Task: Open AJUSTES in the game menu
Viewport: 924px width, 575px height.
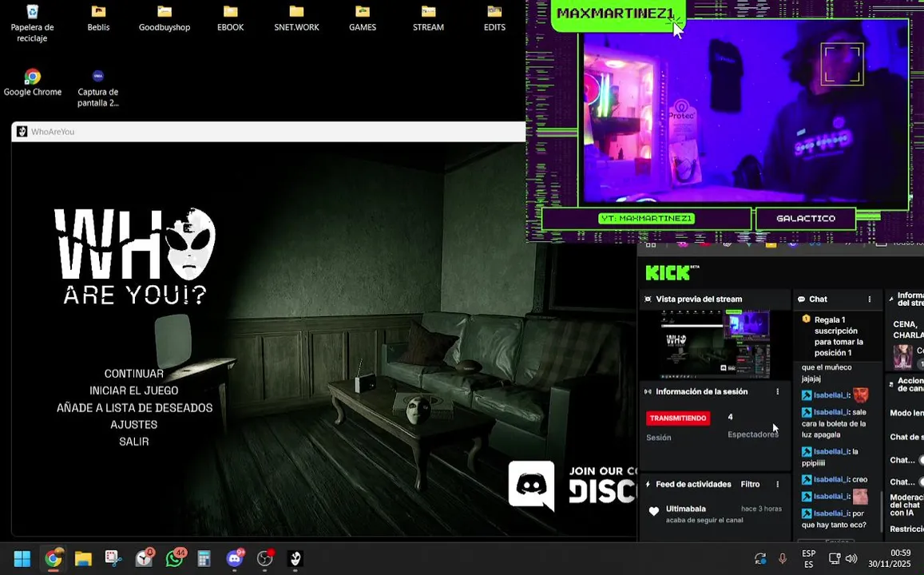Action: click(133, 424)
